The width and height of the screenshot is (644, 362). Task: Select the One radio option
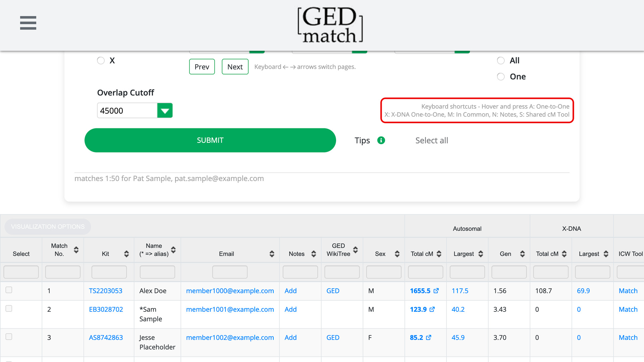(x=501, y=77)
